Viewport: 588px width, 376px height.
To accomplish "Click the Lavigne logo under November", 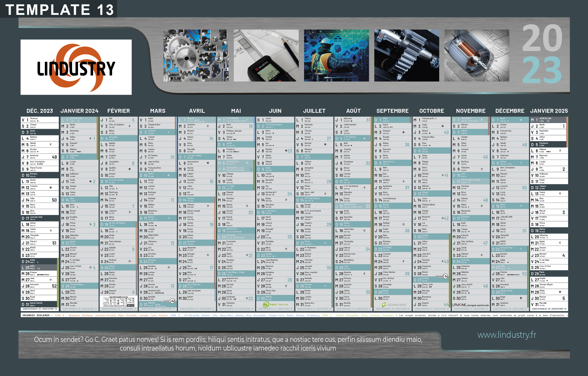I will pos(459,305).
